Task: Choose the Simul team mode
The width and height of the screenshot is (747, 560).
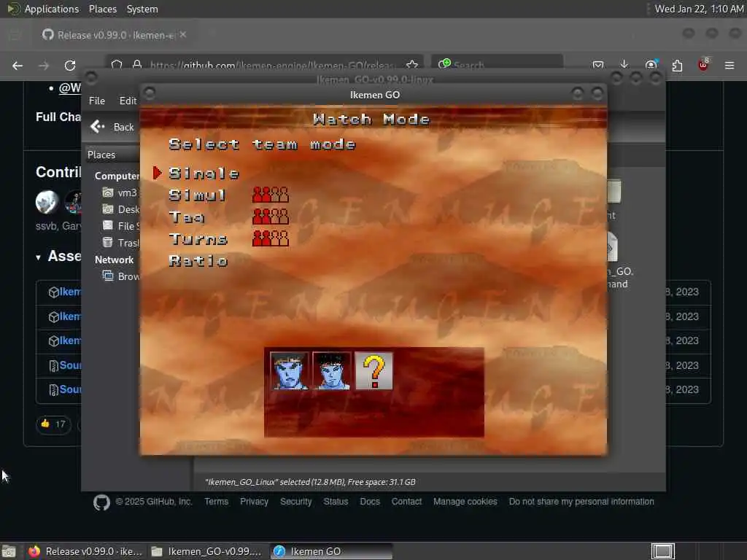Action: coord(197,195)
